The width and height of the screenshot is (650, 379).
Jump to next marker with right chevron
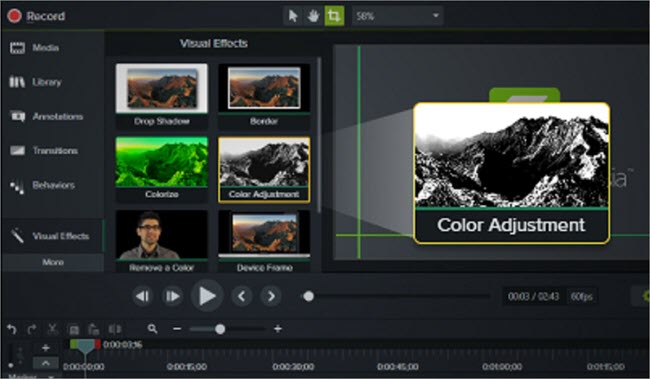click(x=271, y=296)
